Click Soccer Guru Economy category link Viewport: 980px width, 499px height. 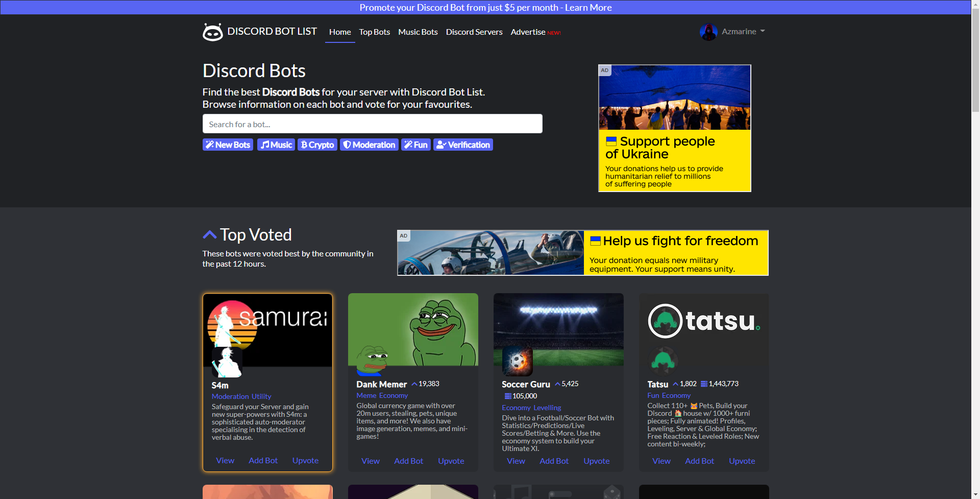tap(517, 408)
